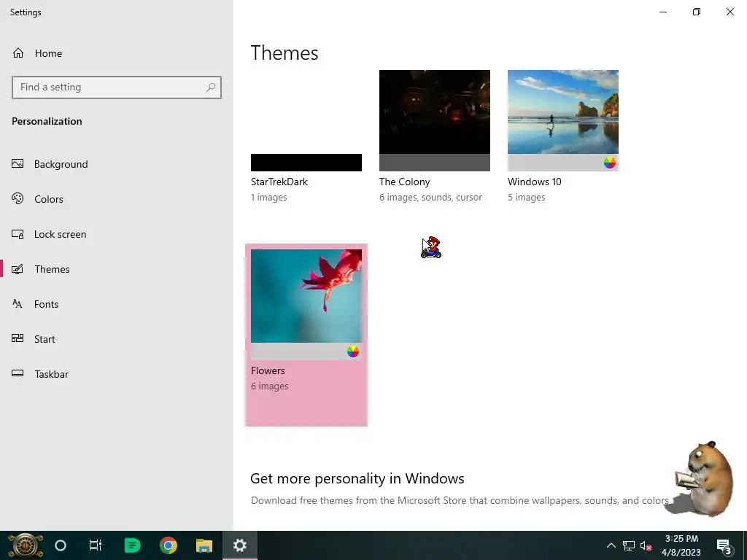Open Task View on taskbar

coord(96,545)
